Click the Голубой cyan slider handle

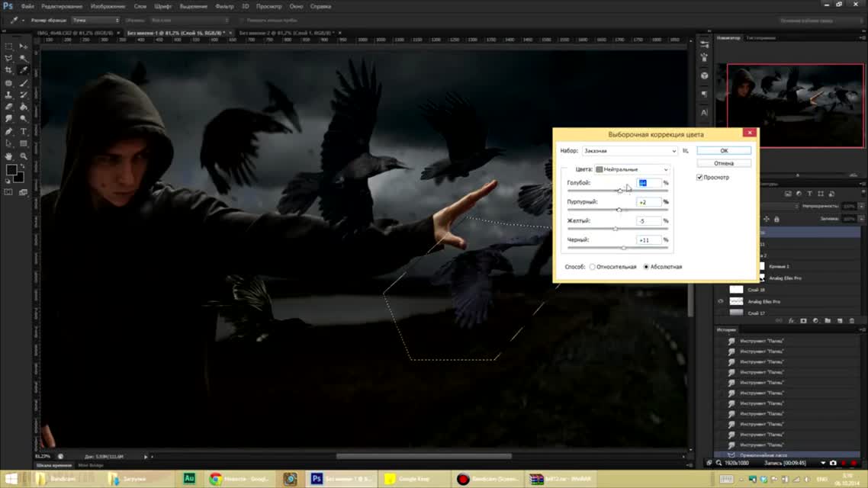click(x=620, y=191)
